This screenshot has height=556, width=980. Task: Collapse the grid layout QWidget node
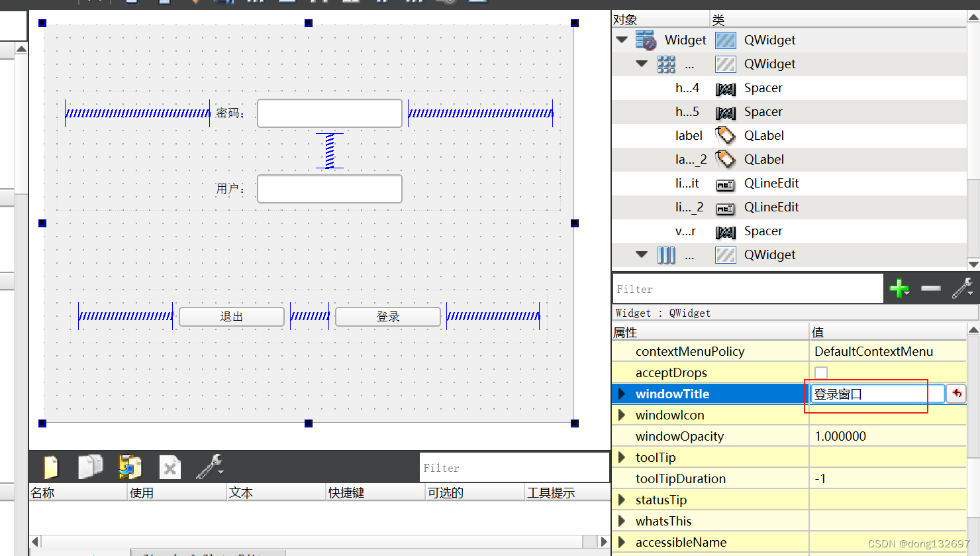point(641,64)
